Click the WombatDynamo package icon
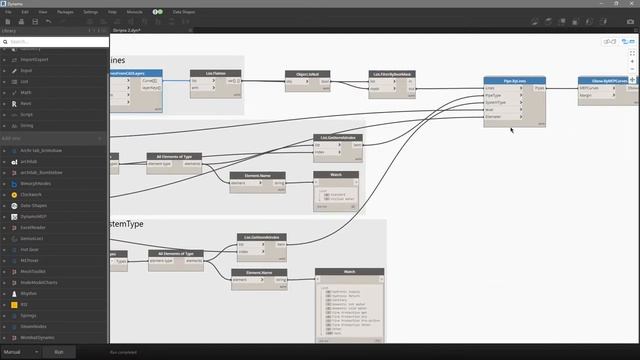The width and height of the screenshot is (640, 360). (14, 338)
